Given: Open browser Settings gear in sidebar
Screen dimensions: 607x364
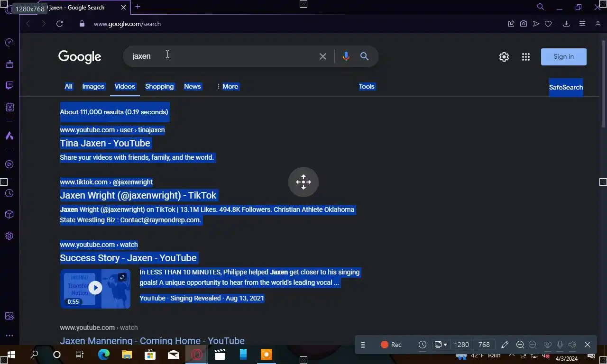Looking at the screenshot, I should pos(9,236).
